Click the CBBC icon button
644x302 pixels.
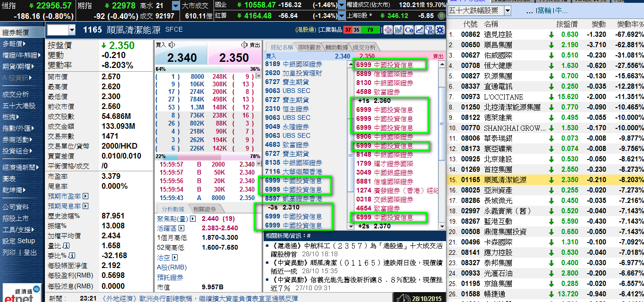click(x=429, y=30)
